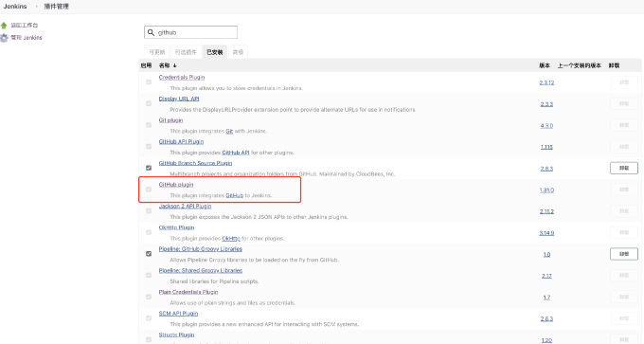Viewport: 644px width, 344px height.
Task: Toggle the Credentials Plugin enabled checkbox
Action: tap(149, 82)
